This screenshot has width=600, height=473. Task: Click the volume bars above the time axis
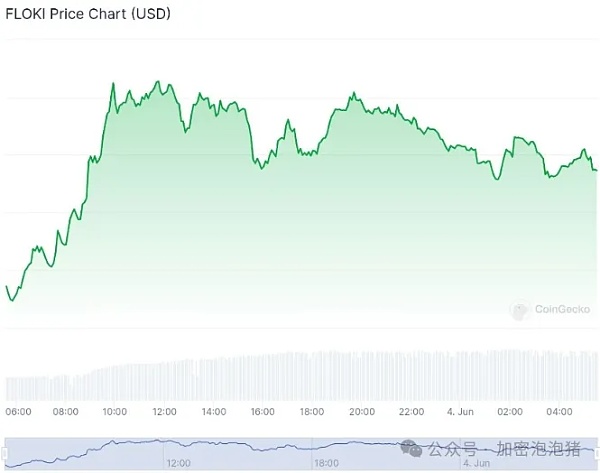point(300,377)
